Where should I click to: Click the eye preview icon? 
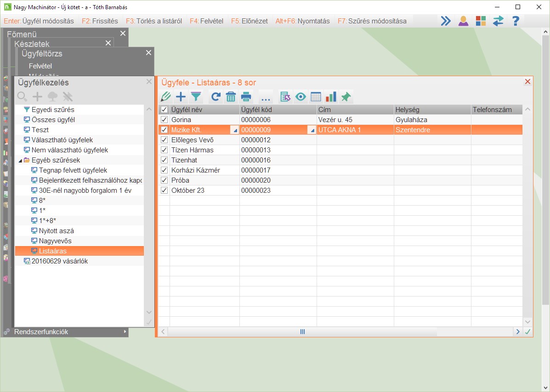(301, 97)
